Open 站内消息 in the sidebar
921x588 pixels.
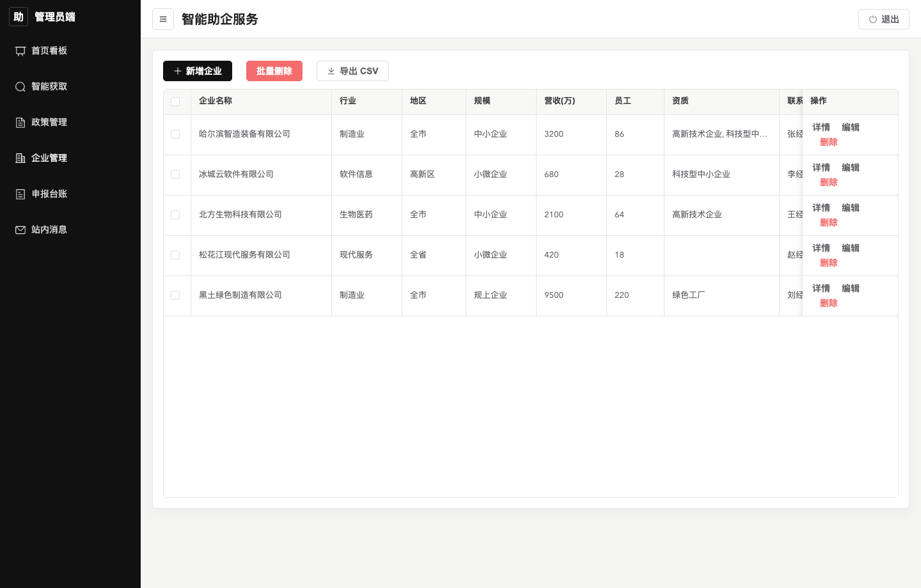click(x=70, y=229)
